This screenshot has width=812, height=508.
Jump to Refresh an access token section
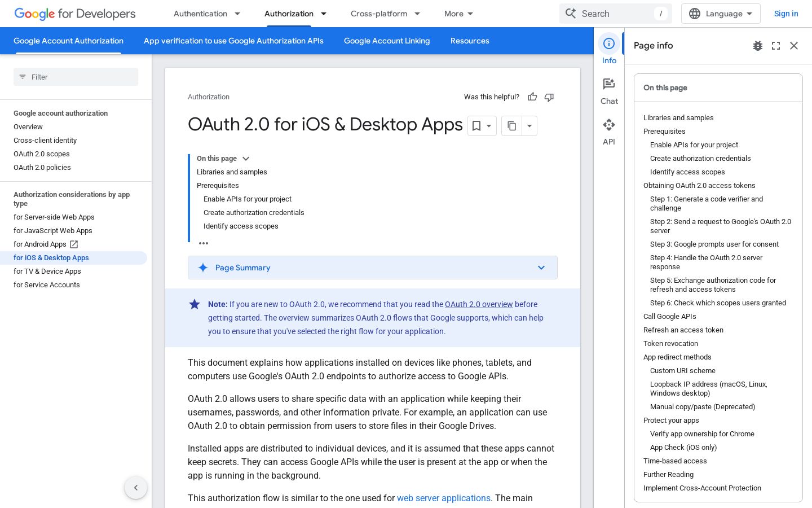click(x=683, y=330)
